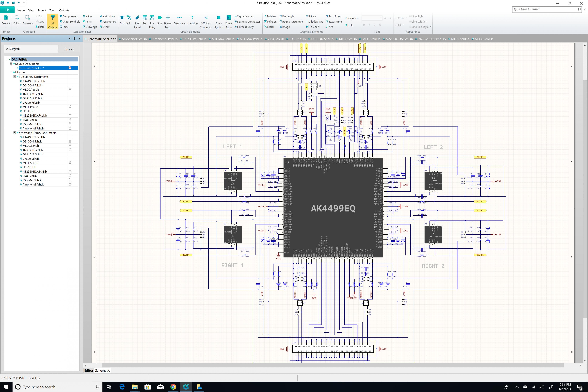This screenshot has width=588, height=392.
Task: Collapse PCB Library Documents node
Action: tap(15, 76)
